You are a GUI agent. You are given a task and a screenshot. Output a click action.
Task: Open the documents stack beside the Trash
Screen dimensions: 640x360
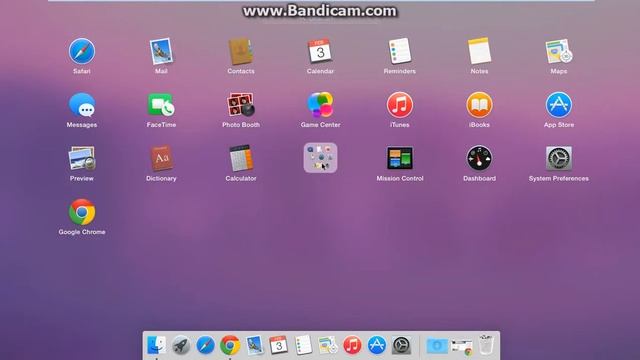(x=462, y=346)
